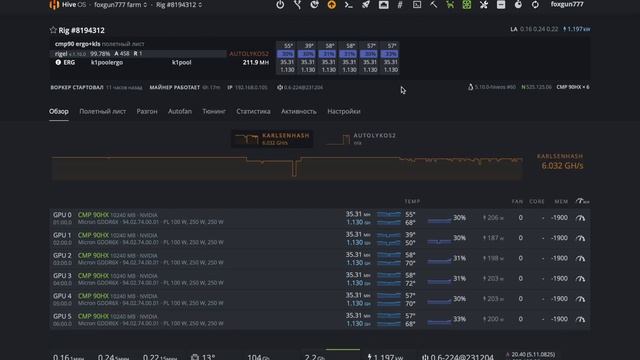Image resolution: width=640 pixels, height=360 pixels.
Task: Click the refresh circular arrows icon
Action: (535, 4)
